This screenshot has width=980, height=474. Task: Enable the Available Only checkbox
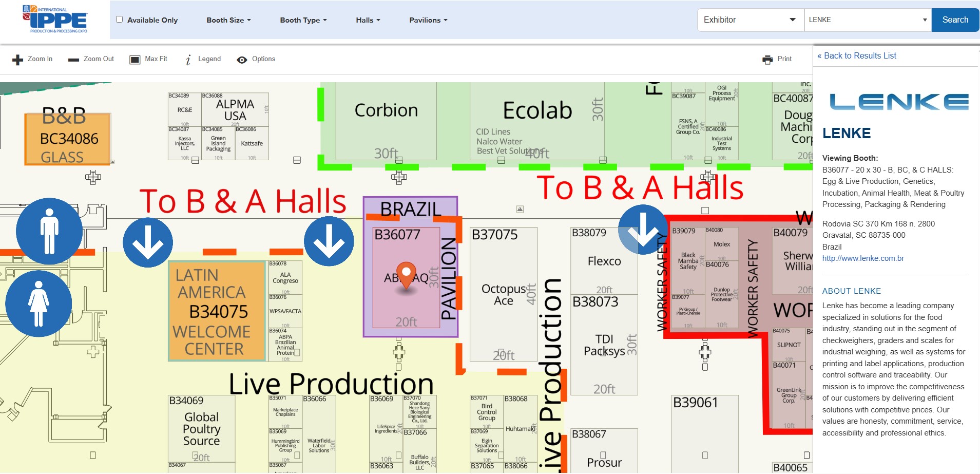click(120, 20)
